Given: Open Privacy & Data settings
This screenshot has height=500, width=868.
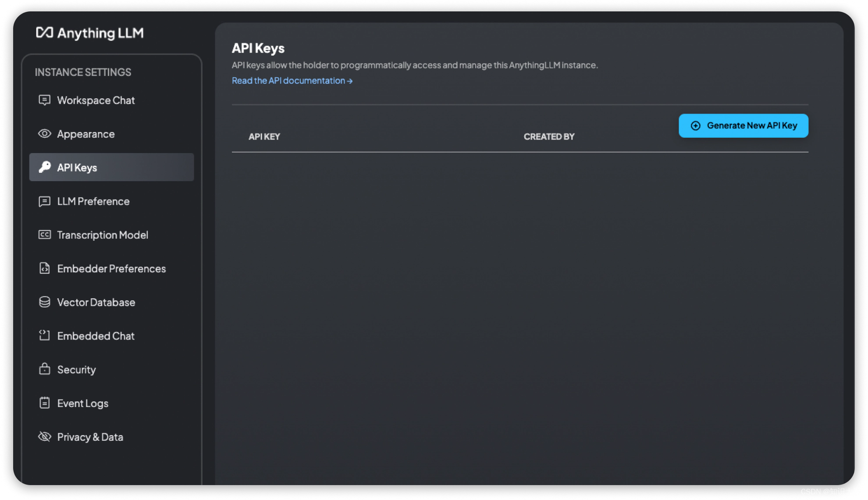Looking at the screenshot, I should [x=111, y=437].
